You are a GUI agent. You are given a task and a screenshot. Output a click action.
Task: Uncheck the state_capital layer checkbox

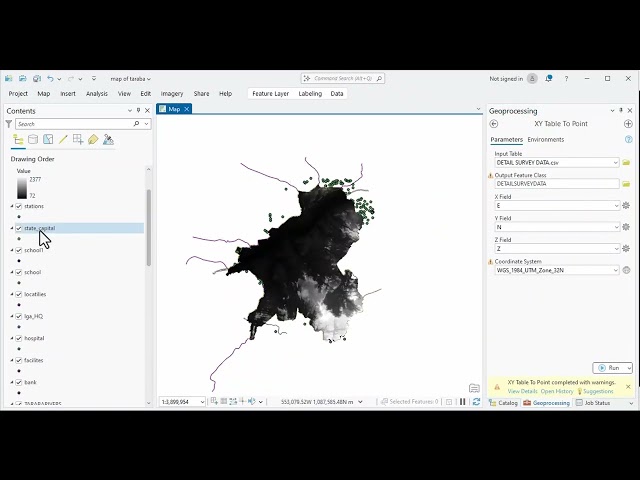pos(18,228)
